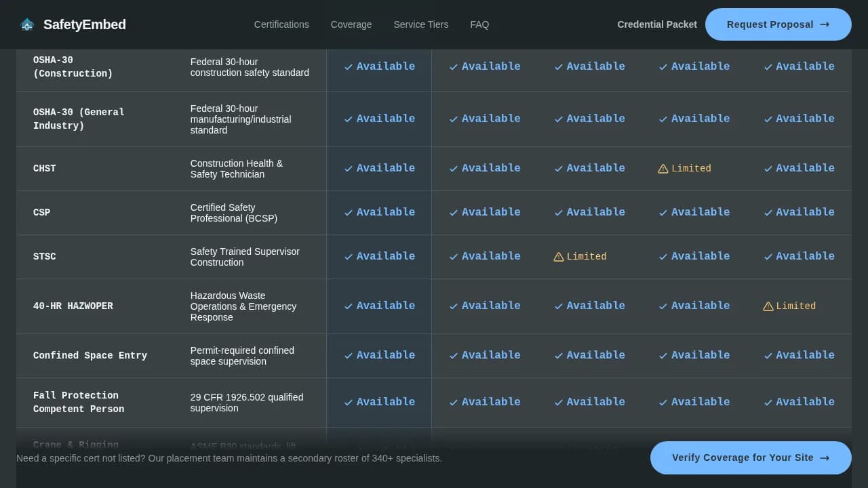Select the 40-HR HAZWOPER label
The image size is (868, 488).
(73, 306)
